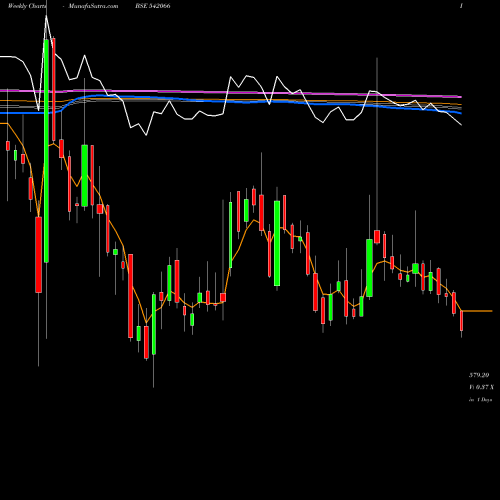Click the 'MunafaSutra.com' label
Image resolution: width=500 pixels, height=500 pixels.
point(93,6)
